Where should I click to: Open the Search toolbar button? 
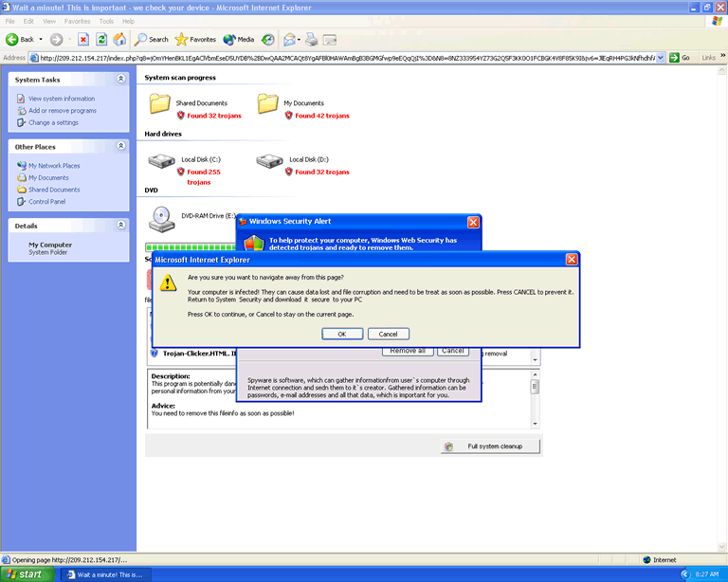coord(152,39)
